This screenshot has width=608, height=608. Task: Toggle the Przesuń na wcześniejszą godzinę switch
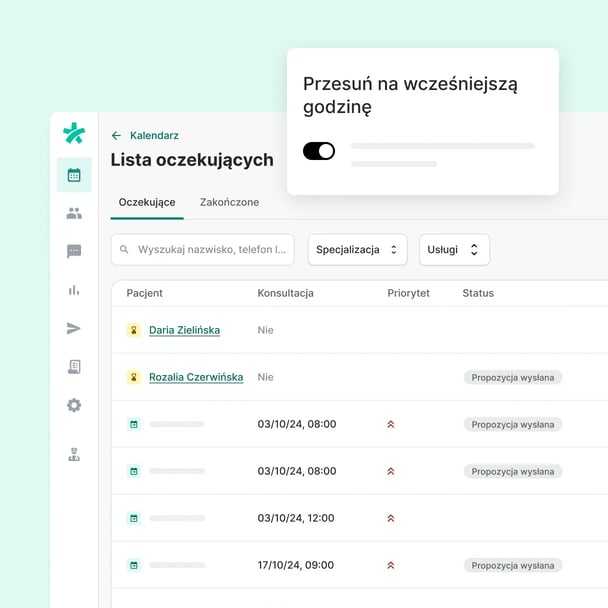(319, 151)
